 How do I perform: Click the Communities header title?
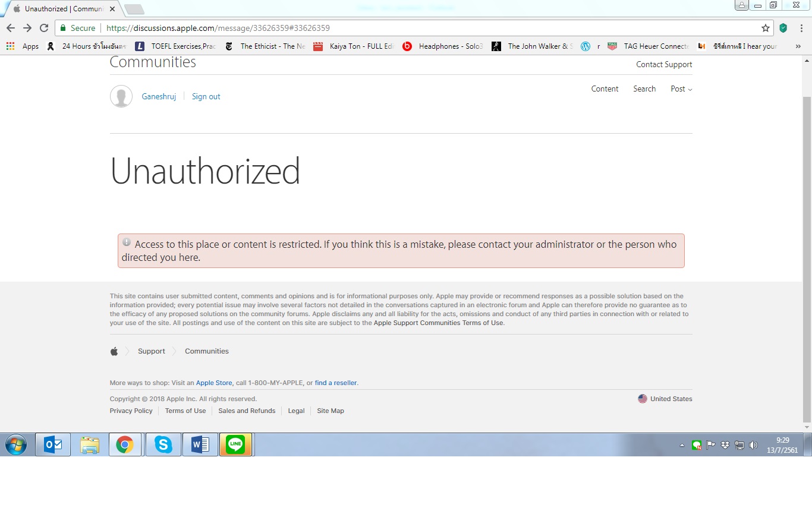(x=153, y=62)
